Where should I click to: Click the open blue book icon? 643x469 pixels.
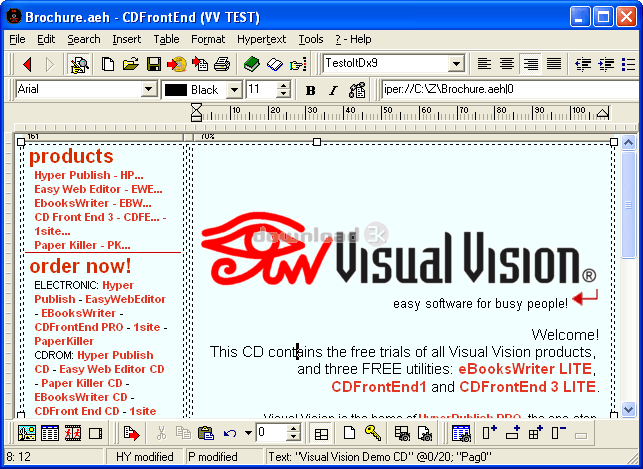pos(274,64)
